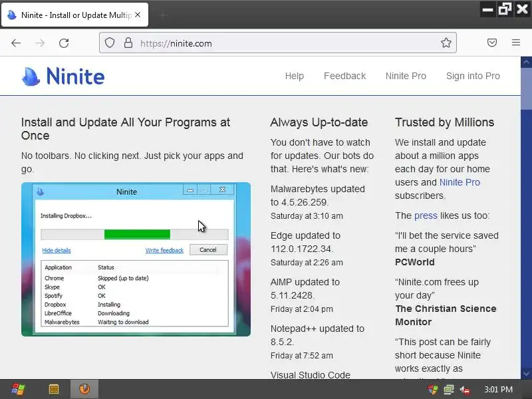Follow the press link
Screen dimensions: 532x399
coord(426,215)
